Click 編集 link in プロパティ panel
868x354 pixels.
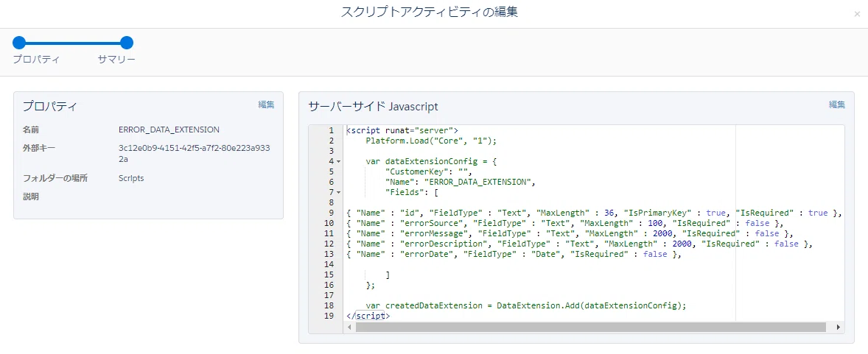point(266,104)
